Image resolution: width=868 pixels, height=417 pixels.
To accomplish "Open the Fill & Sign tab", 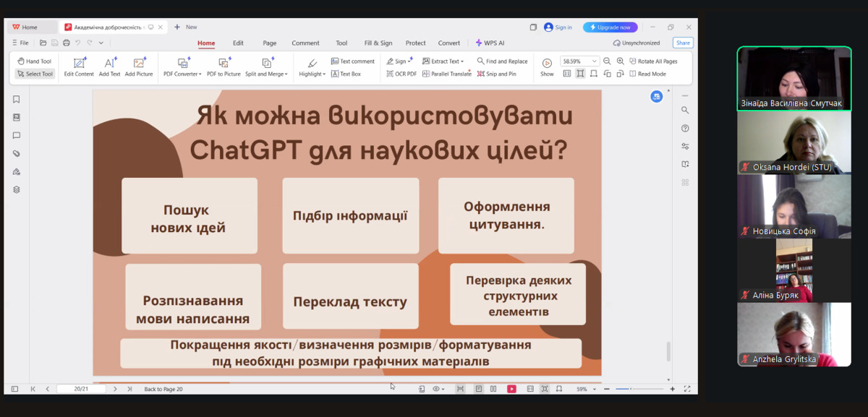I will [x=378, y=43].
